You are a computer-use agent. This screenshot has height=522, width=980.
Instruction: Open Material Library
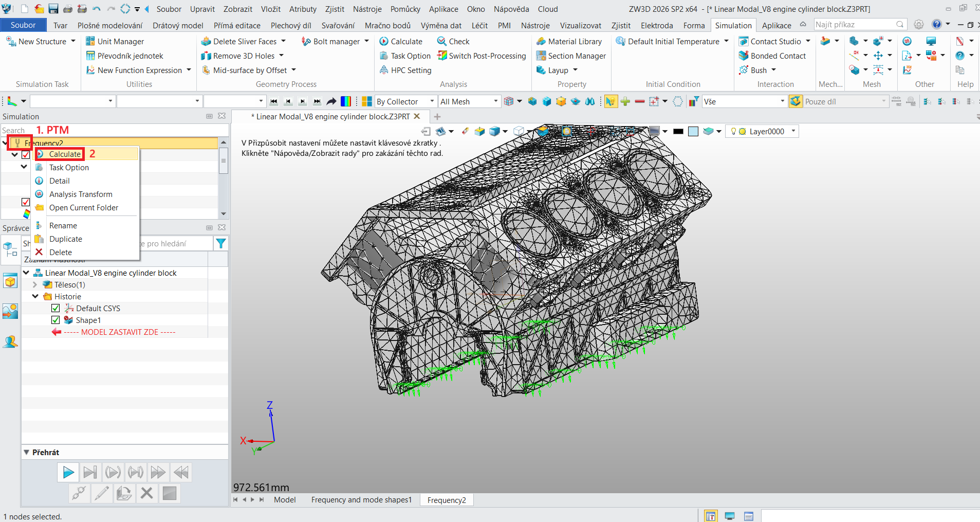(569, 41)
